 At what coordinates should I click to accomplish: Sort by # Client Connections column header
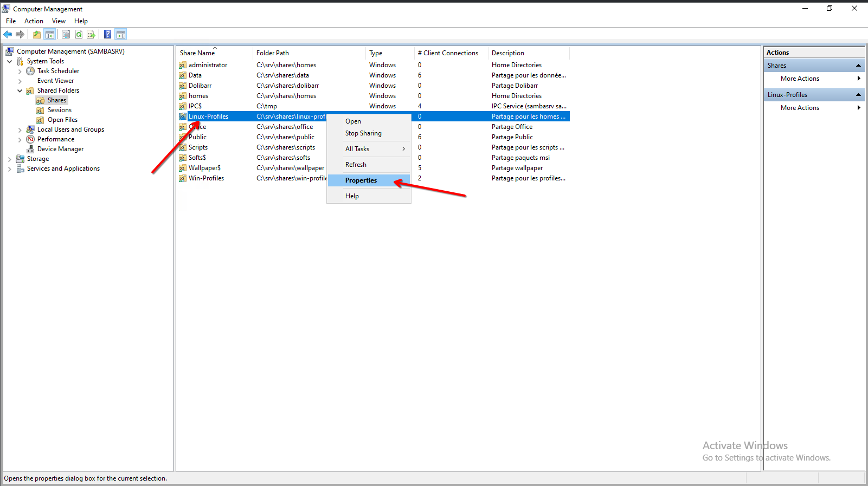[451, 53]
